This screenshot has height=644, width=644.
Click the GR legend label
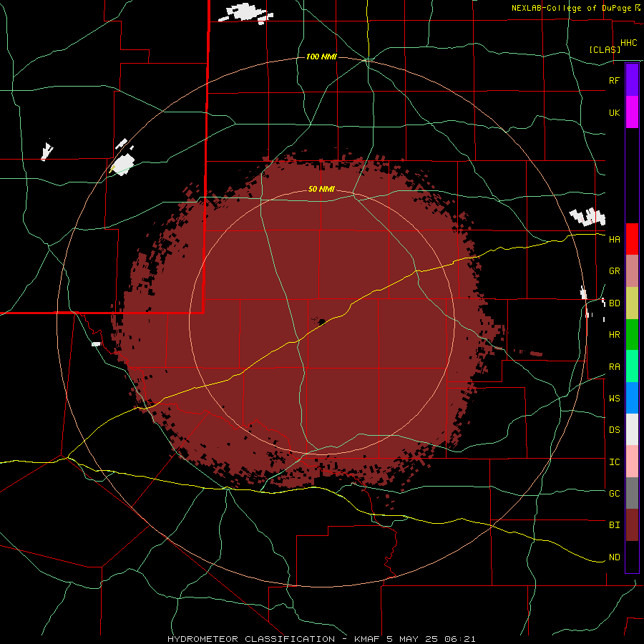(x=615, y=271)
